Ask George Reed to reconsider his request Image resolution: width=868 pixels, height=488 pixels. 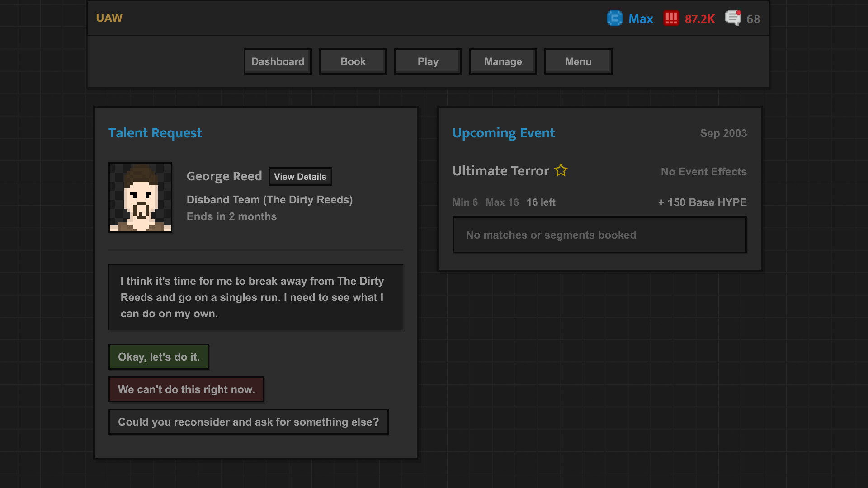tap(248, 422)
